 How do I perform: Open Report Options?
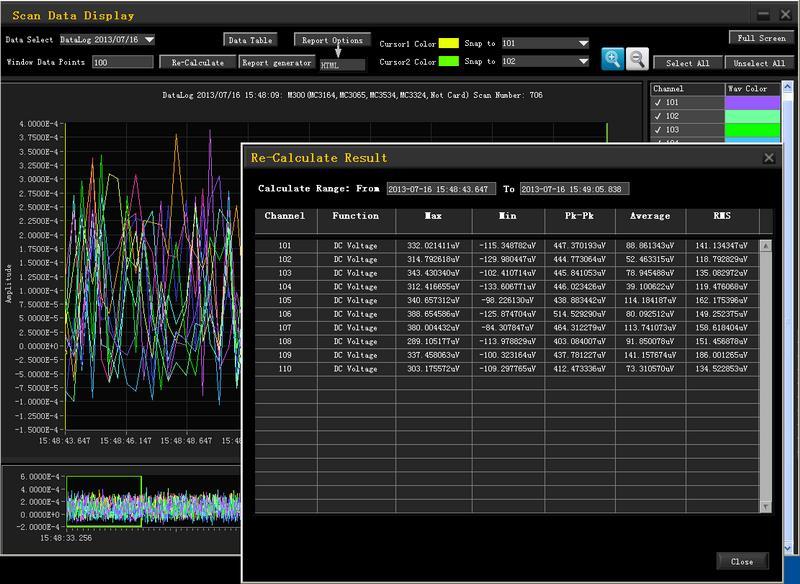333,40
